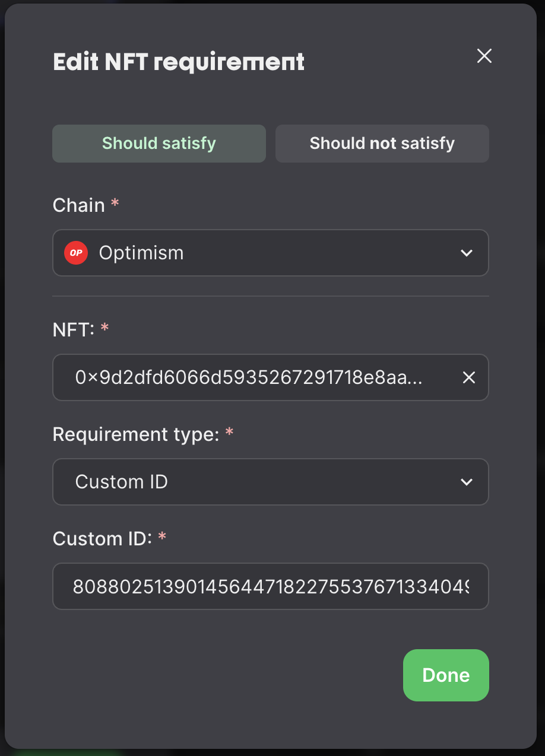Click the "Custom ID:" field label

pyautogui.click(x=103, y=539)
